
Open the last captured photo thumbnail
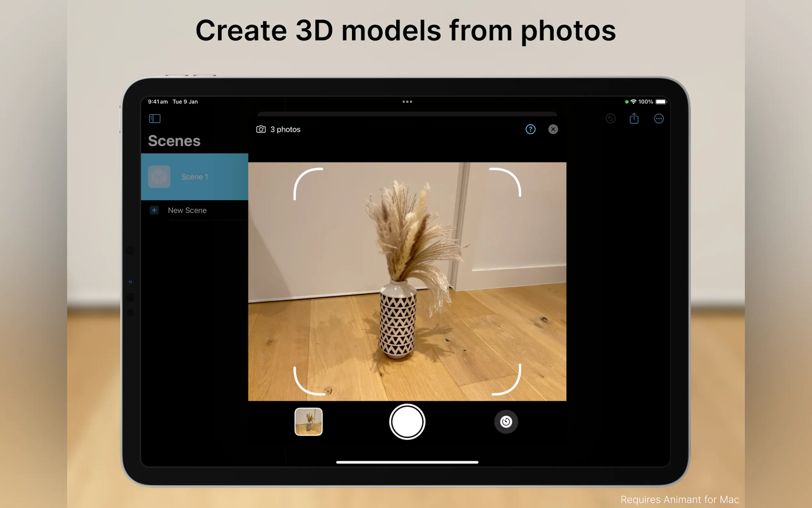point(308,422)
